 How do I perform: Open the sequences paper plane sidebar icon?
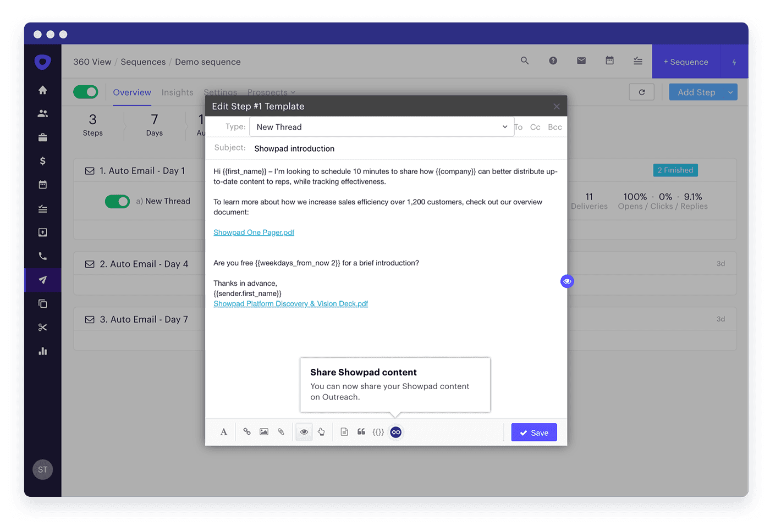43,280
